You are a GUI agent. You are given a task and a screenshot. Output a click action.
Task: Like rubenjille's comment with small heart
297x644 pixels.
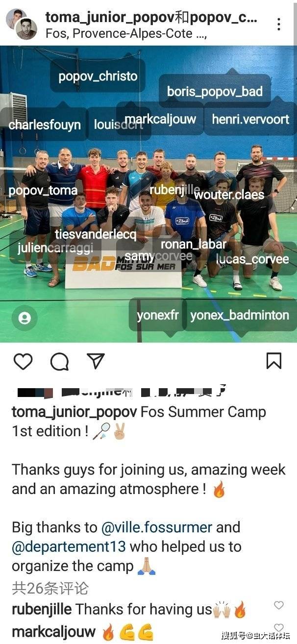(279, 605)
